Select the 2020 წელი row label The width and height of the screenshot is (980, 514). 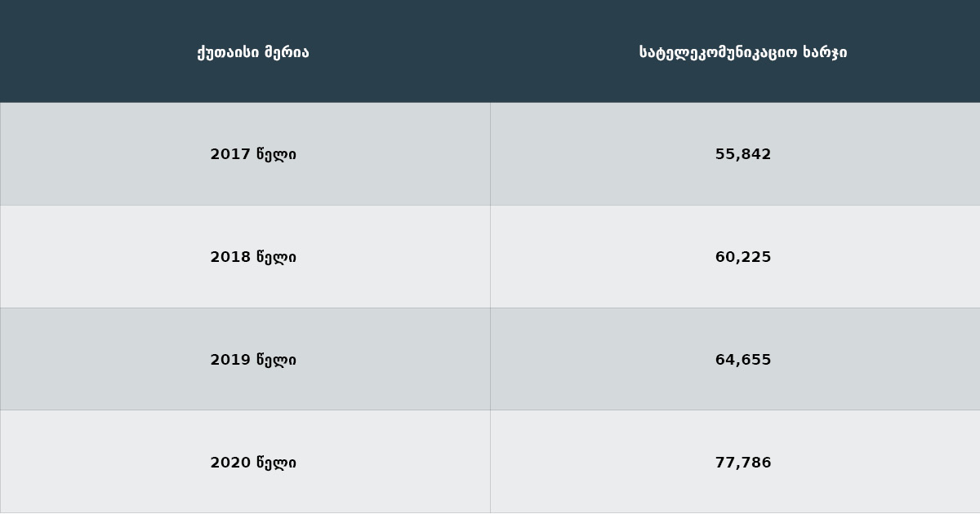pos(253,463)
